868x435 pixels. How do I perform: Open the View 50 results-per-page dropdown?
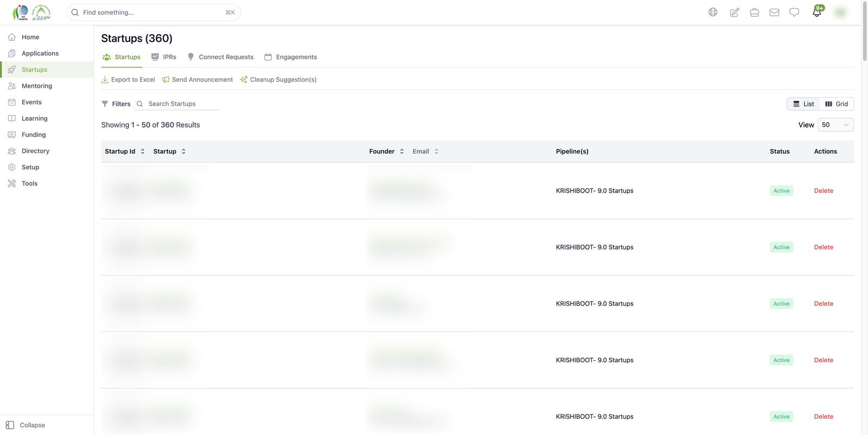pyautogui.click(x=835, y=125)
